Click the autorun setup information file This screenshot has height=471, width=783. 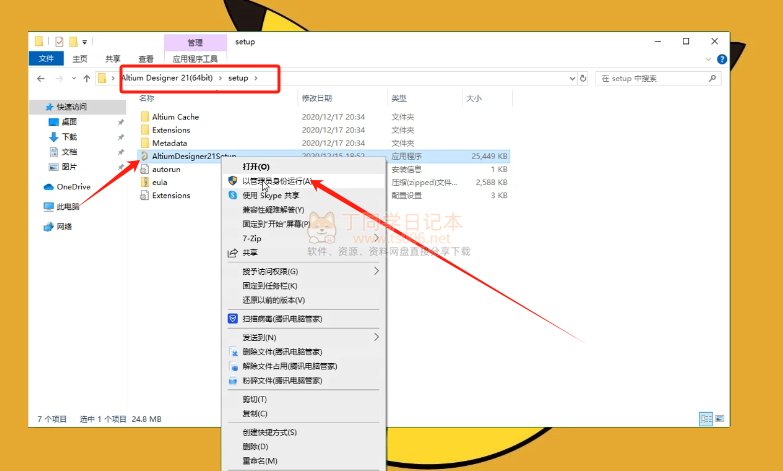(166, 170)
